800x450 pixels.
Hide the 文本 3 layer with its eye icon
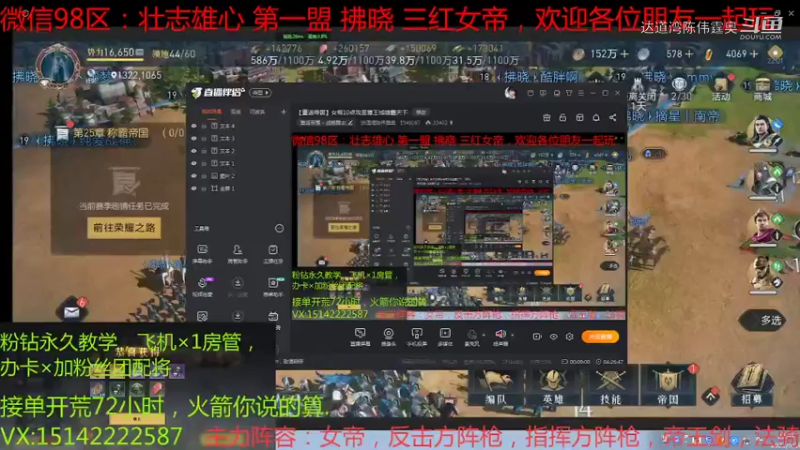pyautogui.click(x=194, y=138)
